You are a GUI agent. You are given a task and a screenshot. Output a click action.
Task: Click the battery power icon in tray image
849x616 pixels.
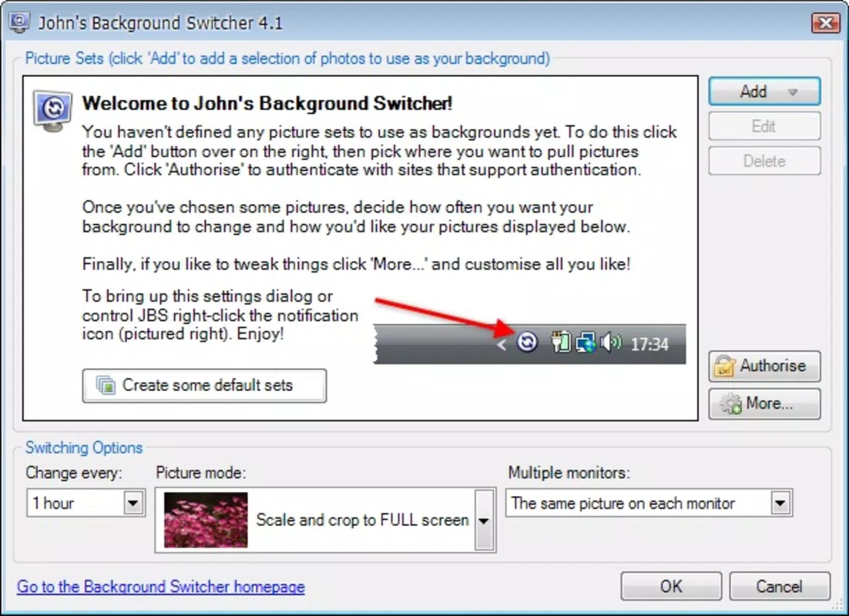point(560,342)
